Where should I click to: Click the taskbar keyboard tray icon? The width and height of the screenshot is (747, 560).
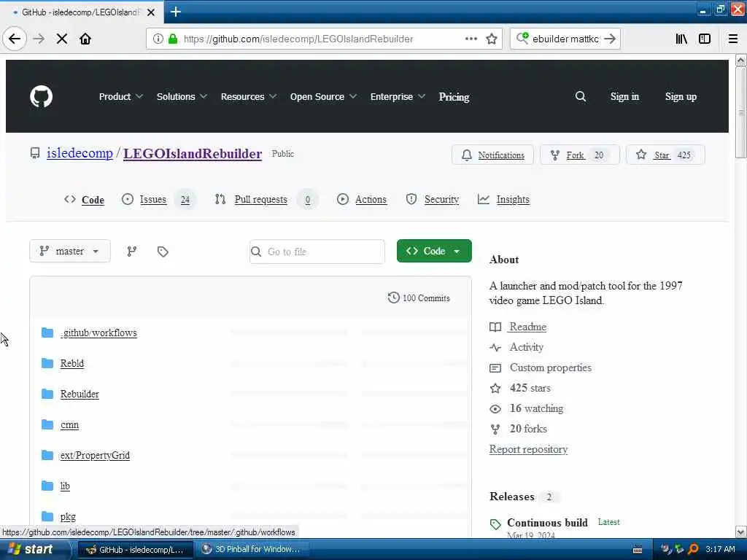[x=638, y=550]
